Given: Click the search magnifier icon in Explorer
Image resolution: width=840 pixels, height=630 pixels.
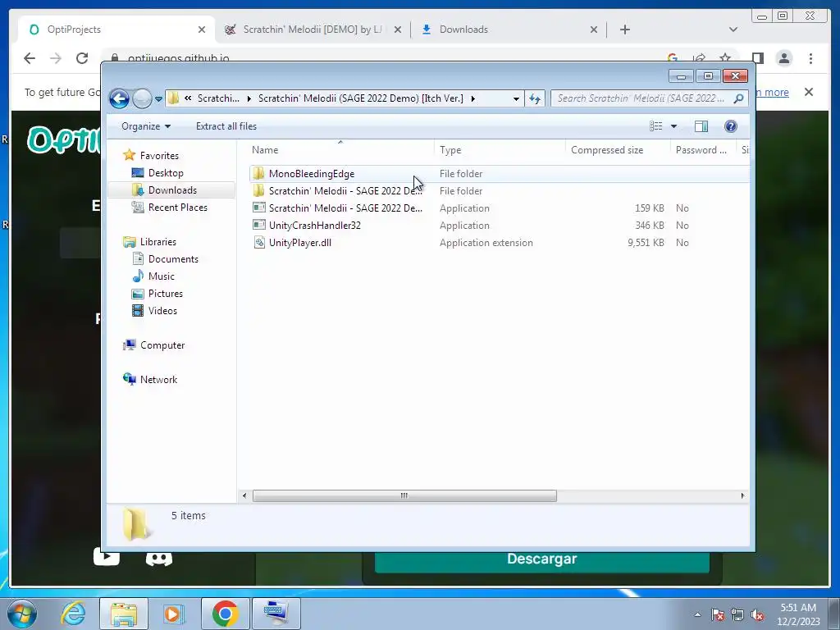Looking at the screenshot, I should pos(739,98).
